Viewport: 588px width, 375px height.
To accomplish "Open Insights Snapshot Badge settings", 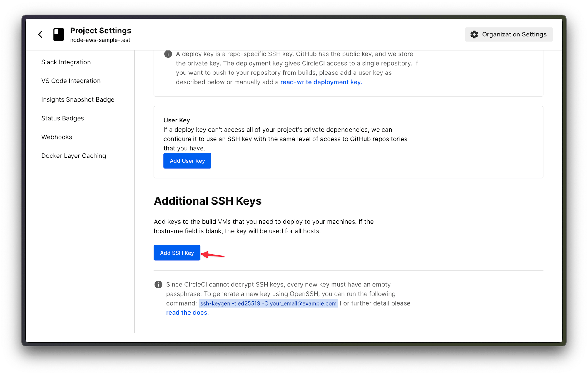I will (x=78, y=99).
